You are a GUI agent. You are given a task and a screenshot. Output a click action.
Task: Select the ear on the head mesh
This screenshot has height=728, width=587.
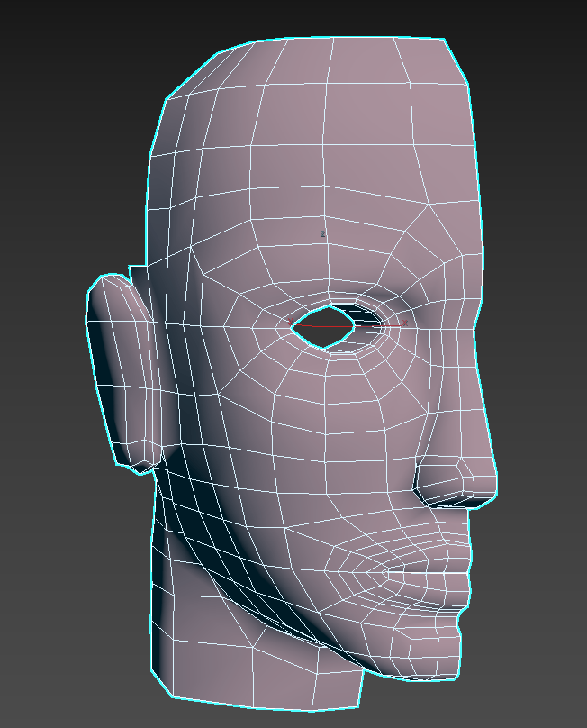pos(123,374)
